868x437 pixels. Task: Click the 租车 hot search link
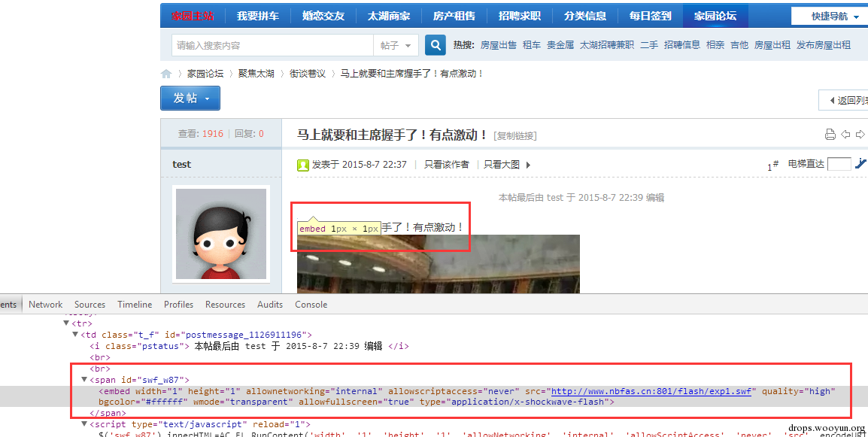pyautogui.click(x=532, y=45)
